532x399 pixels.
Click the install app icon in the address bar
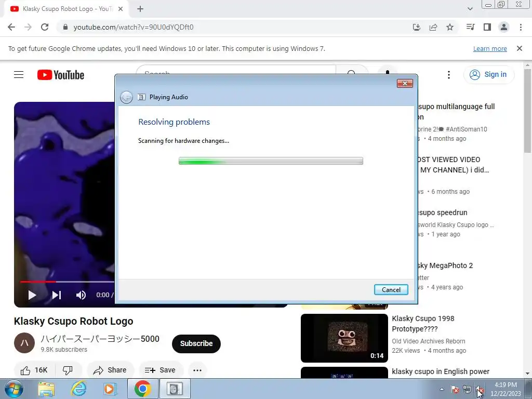point(417,27)
